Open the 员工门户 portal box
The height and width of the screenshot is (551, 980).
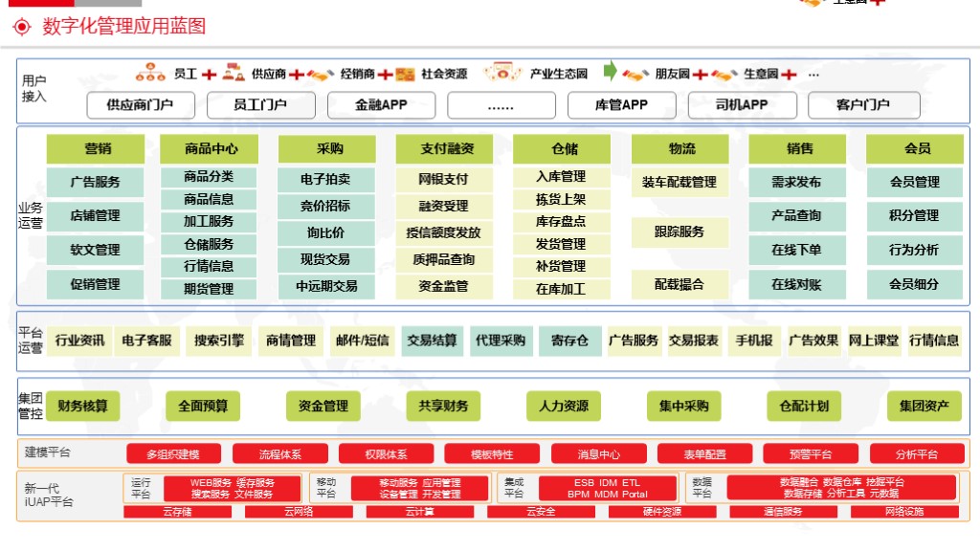[260, 105]
